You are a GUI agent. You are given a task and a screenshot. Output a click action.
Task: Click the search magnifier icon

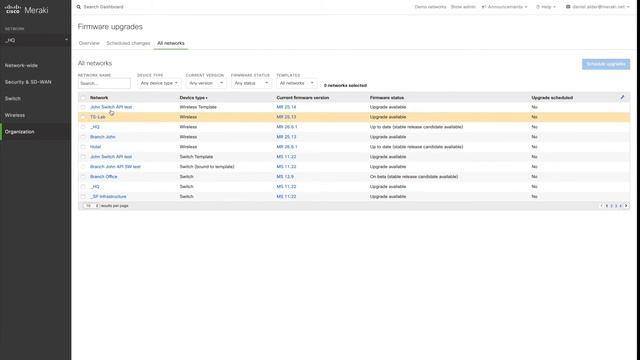point(79,7)
